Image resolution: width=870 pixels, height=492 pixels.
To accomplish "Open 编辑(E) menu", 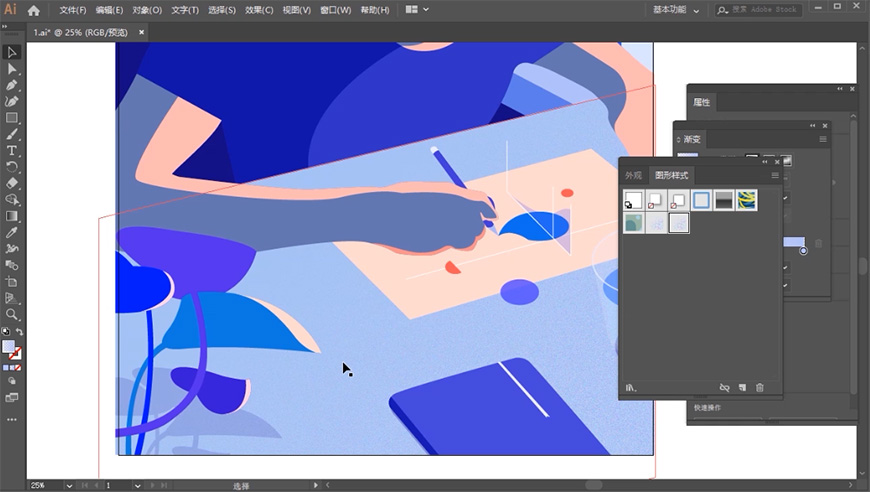I will coord(109,10).
